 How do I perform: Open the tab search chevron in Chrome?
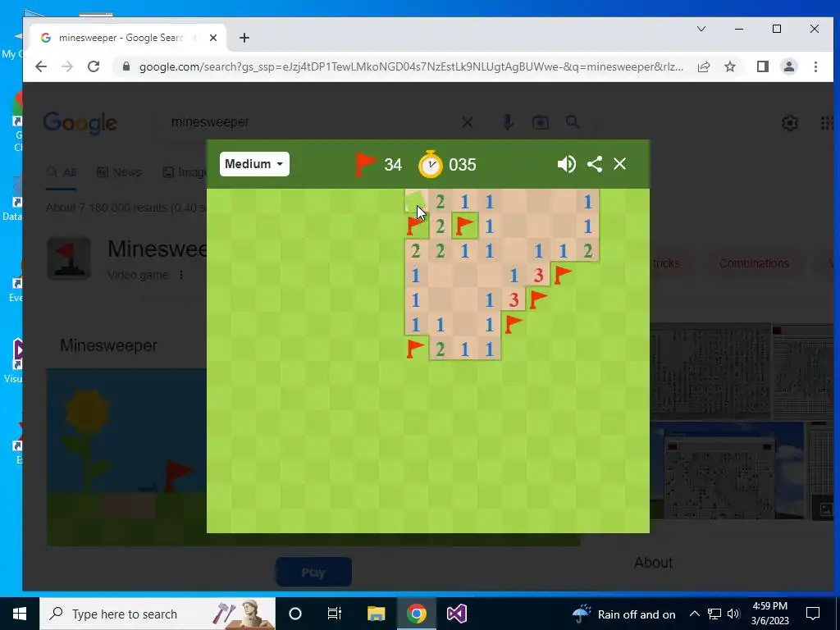701,29
